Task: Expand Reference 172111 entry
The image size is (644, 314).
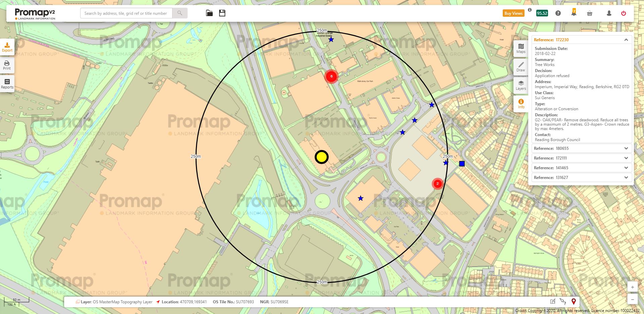Action: click(x=582, y=158)
